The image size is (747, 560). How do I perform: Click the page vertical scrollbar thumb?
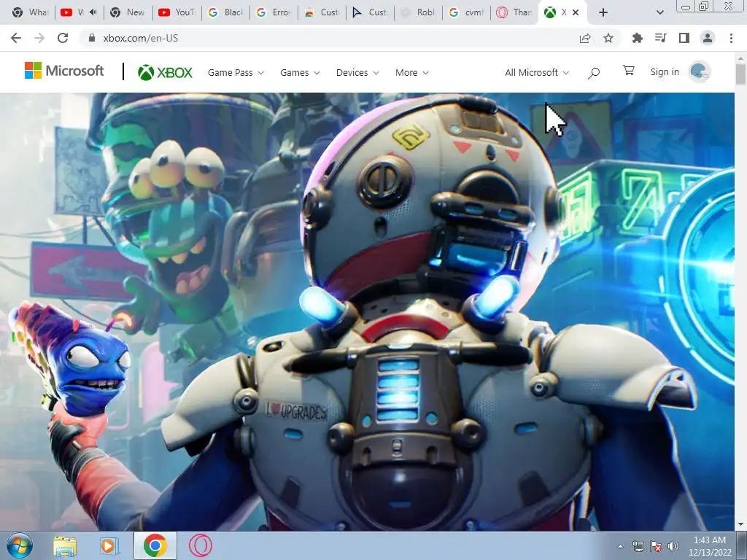[740, 75]
